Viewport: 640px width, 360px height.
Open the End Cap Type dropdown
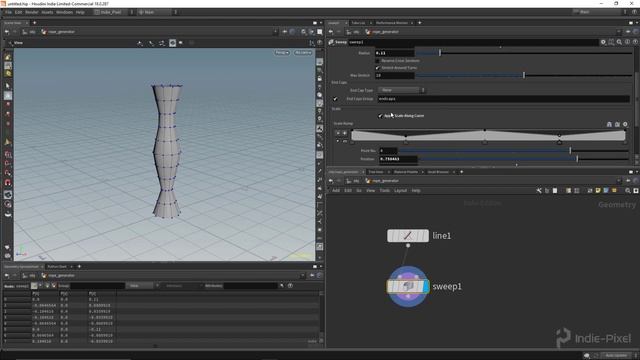(401, 90)
